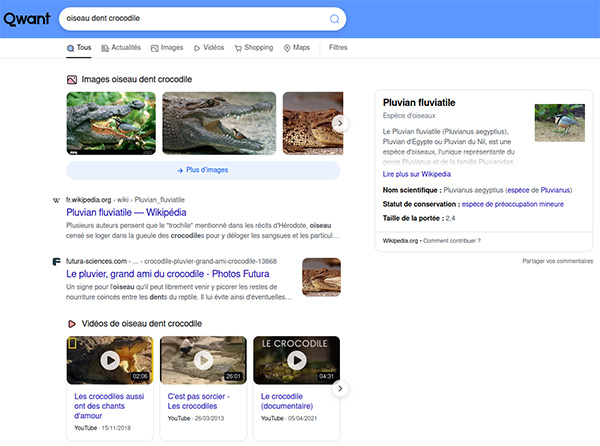Click the fr.wikipedia.org breadcrumb URL
600x446 pixels.
[x=125, y=200]
